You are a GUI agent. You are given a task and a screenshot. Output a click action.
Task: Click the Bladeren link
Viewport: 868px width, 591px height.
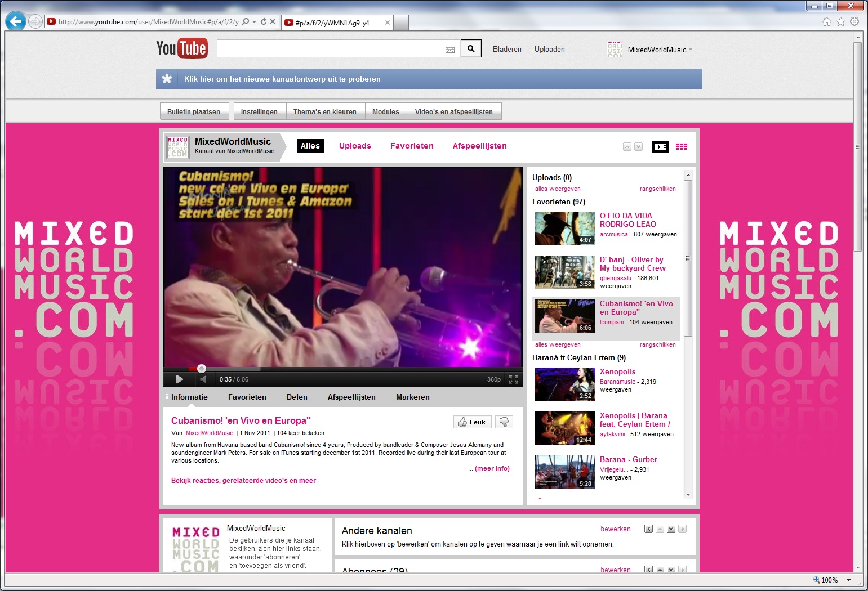[507, 50]
